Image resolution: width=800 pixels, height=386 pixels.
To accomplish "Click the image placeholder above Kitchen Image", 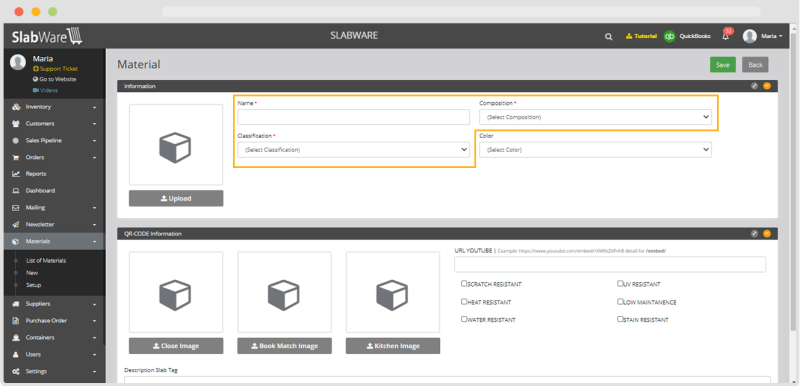I will coord(393,292).
